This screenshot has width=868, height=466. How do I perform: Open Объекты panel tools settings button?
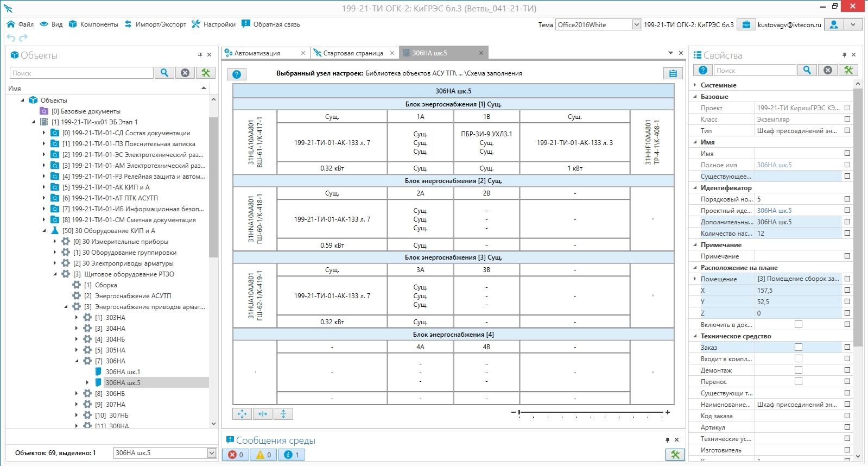point(206,73)
